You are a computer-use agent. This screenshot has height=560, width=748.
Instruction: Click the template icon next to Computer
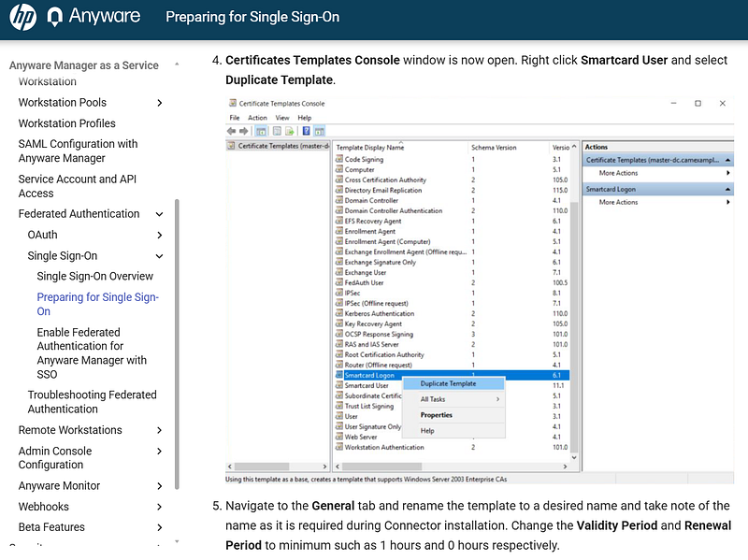[x=339, y=169]
